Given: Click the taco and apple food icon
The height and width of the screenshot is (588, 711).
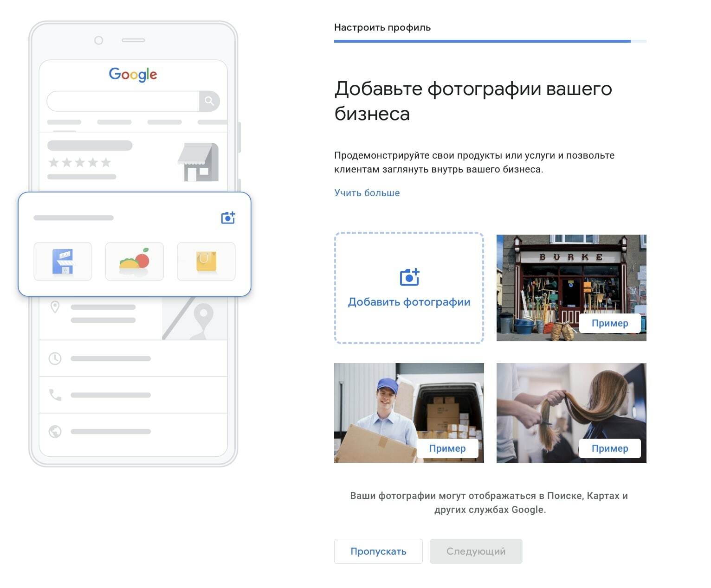Looking at the screenshot, I should (135, 262).
